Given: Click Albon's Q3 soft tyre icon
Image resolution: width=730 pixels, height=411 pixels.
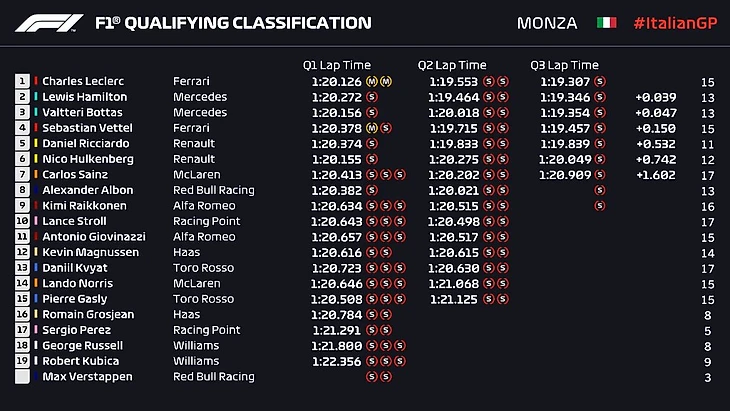Looking at the screenshot, I should pos(599,190).
